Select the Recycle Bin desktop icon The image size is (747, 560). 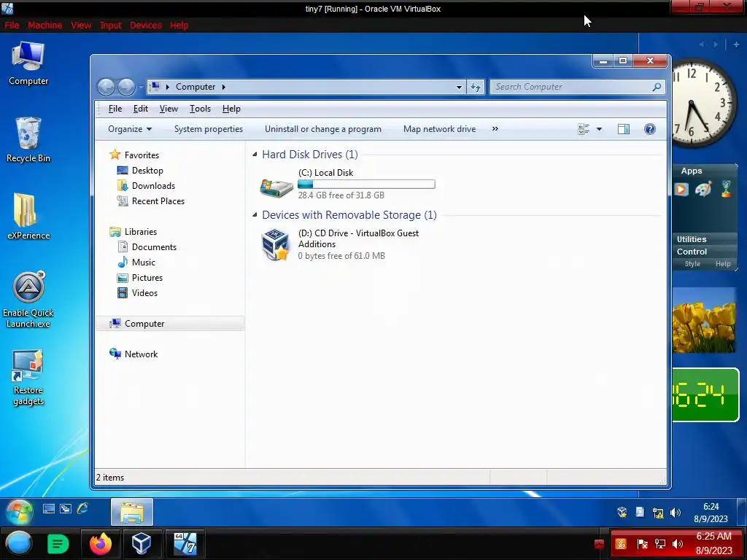click(x=28, y=140)
